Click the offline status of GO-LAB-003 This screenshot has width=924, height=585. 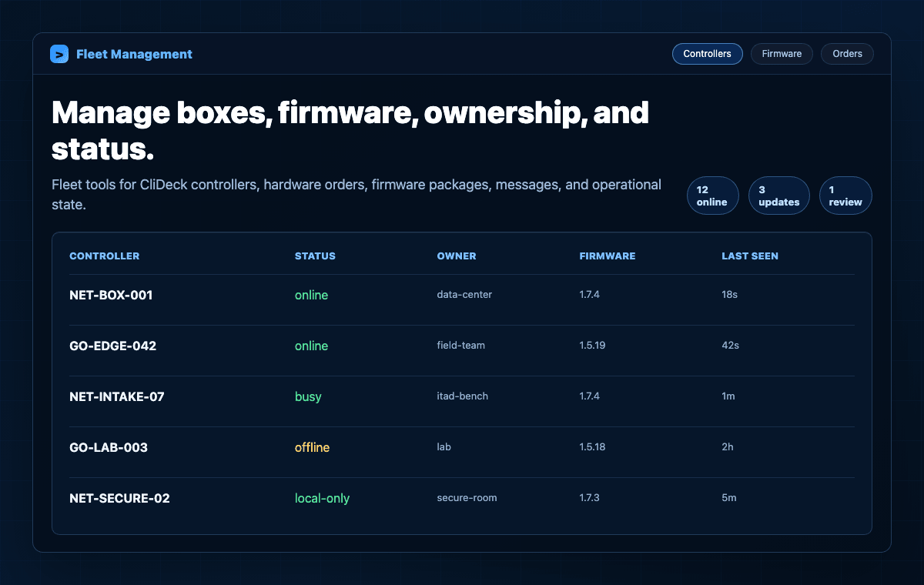312,447
